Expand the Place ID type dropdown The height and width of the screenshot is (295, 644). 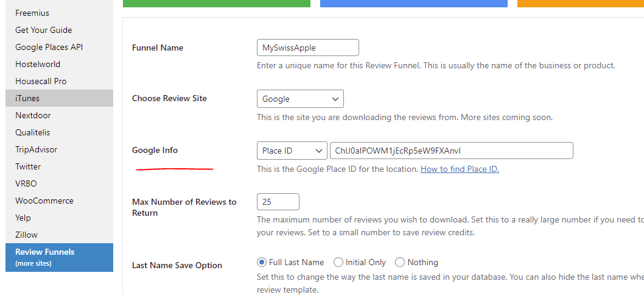292,151
